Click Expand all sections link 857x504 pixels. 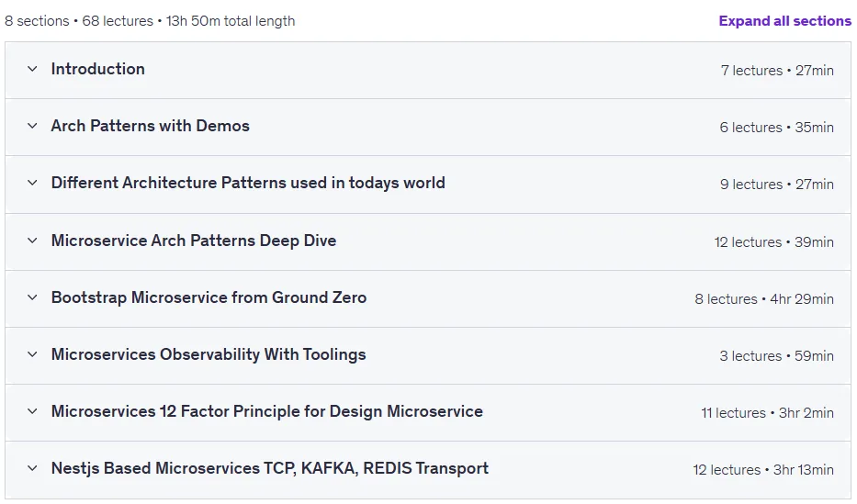click(x=784, y=21)
